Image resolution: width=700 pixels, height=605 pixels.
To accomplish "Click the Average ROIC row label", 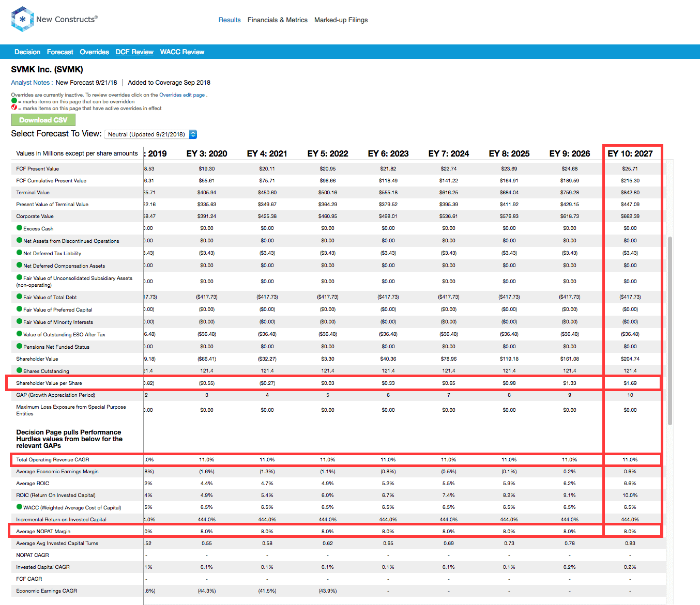I will (x=33, y=484).
